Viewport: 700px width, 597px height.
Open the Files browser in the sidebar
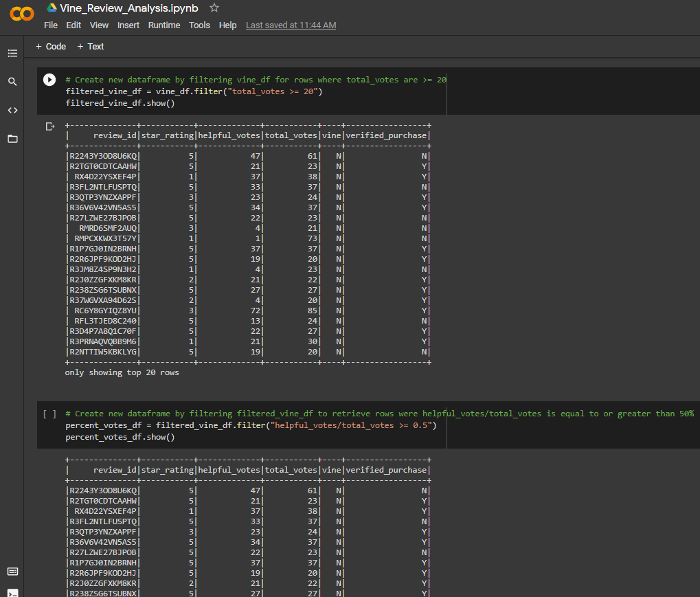pyautogui.click(x=12, y=139)
